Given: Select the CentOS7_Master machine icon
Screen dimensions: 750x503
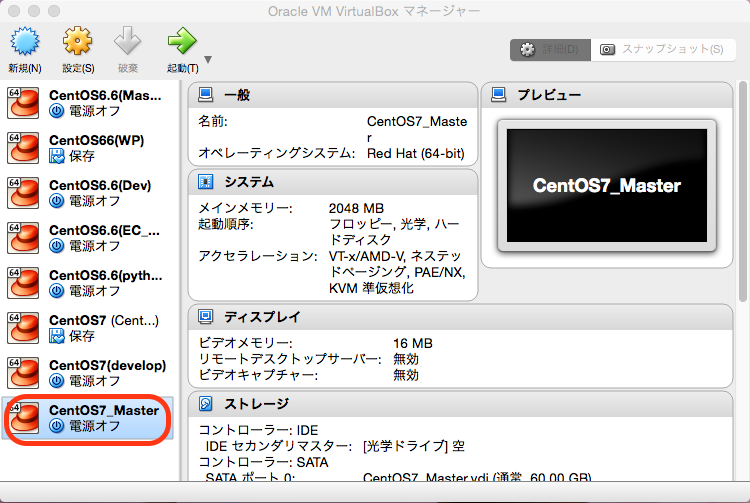Looking at the screenshot, I should click(x=23, y=417).
